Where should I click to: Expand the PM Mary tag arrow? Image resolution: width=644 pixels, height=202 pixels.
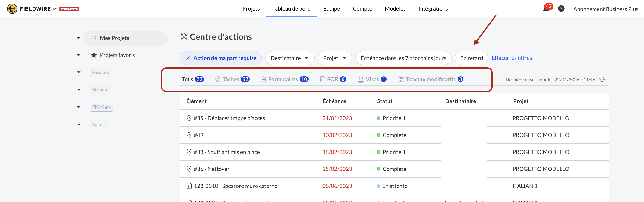(79, 107)
